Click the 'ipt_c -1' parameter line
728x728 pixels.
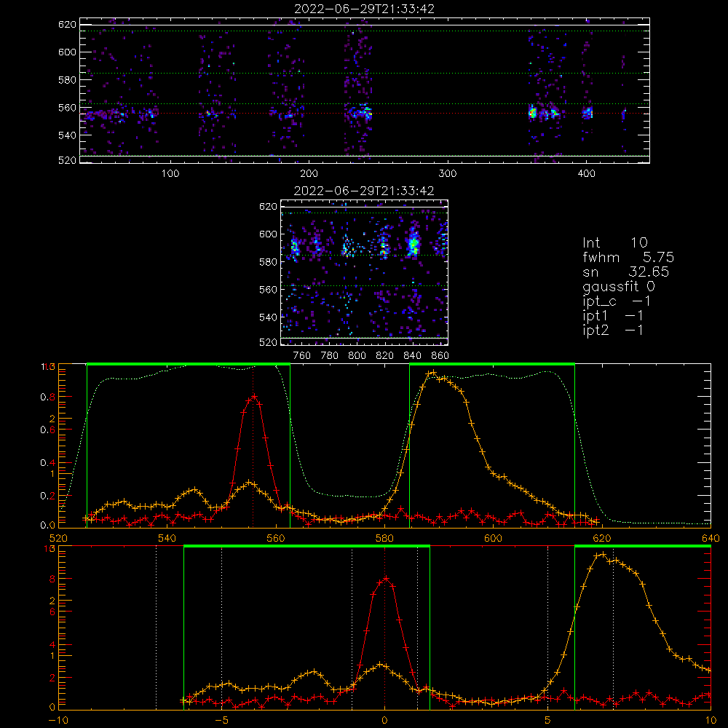[x=617, y=301]
